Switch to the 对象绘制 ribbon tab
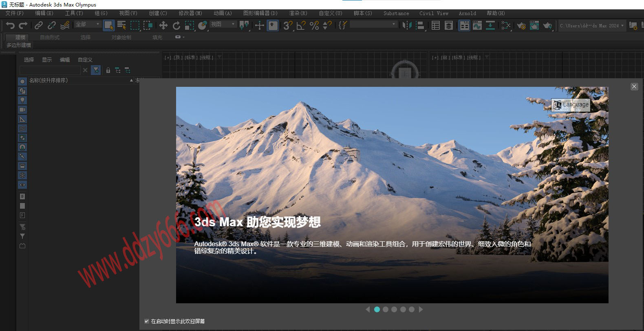 (121, 37)
